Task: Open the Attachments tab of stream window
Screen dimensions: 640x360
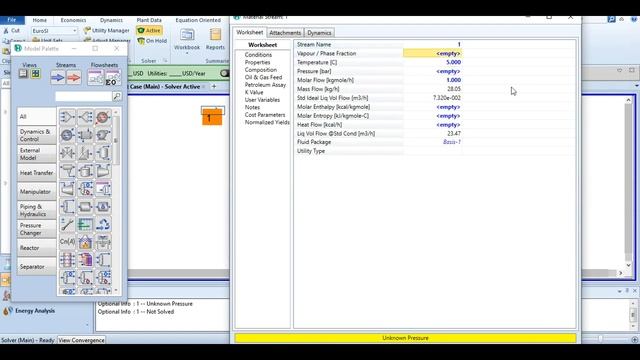Action: point(285,33)
